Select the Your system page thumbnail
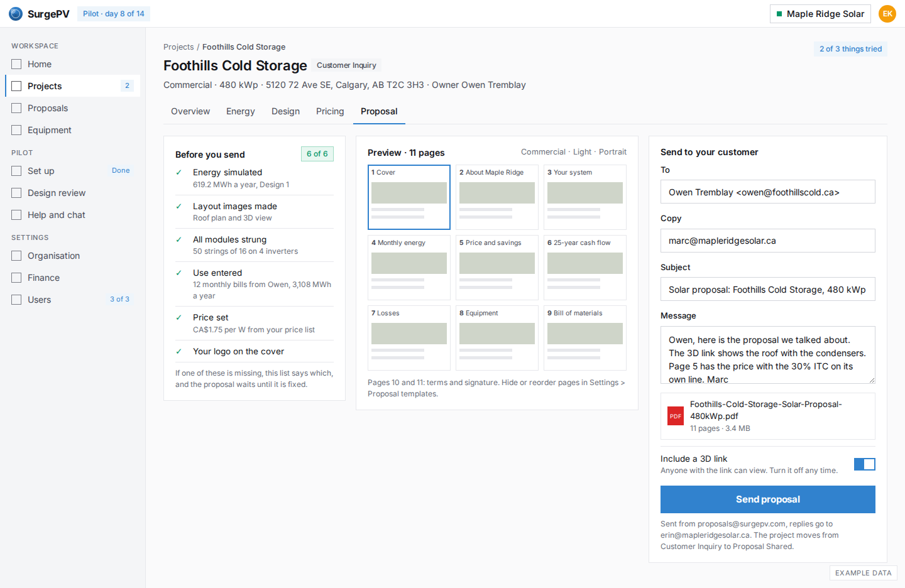 point(585,197)
